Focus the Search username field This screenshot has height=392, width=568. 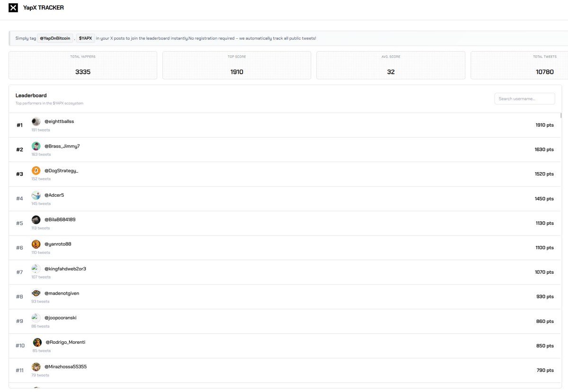524,98
